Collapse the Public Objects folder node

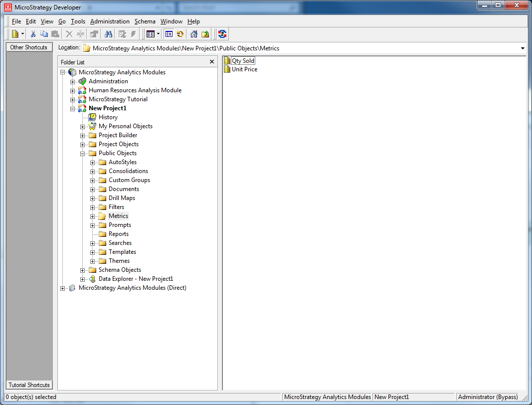click(83, 154)
